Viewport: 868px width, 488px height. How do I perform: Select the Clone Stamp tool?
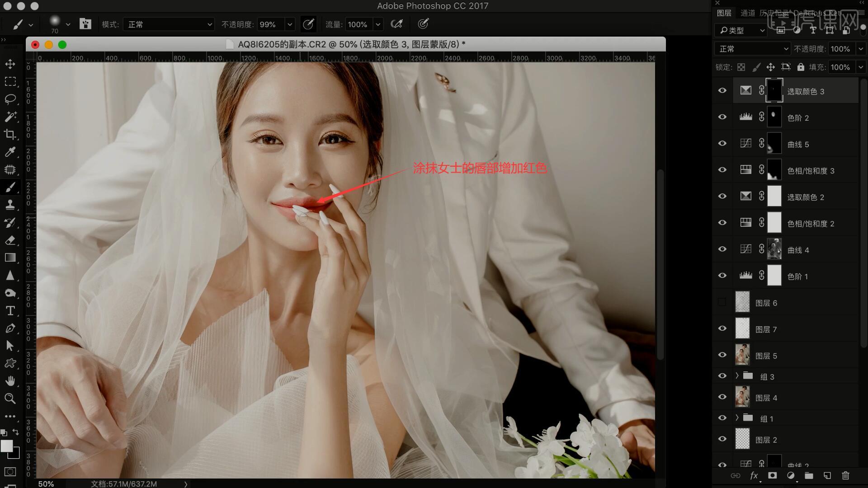coord(10,205)
